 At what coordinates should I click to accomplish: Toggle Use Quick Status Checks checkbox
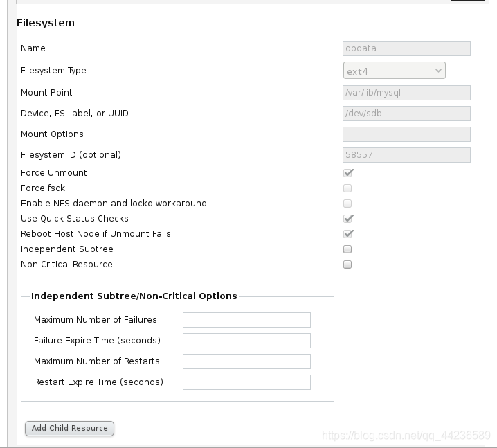tap(347, 218)
